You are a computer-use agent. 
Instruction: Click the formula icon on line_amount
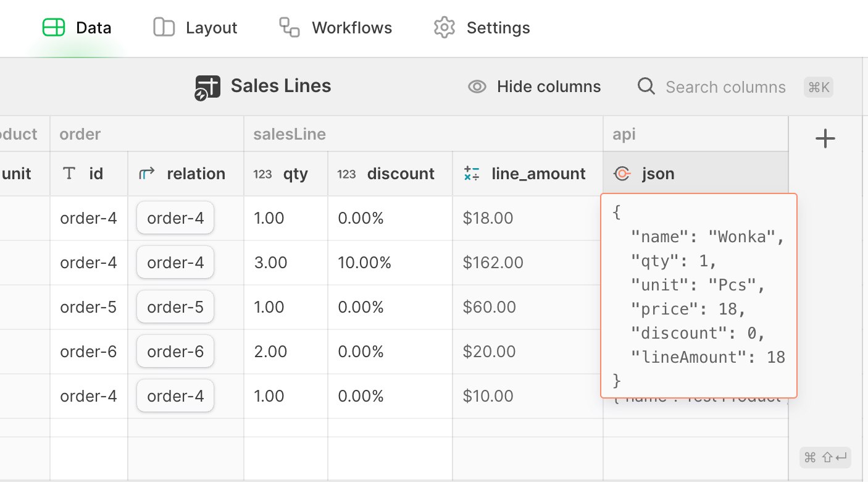pos(472,174)
